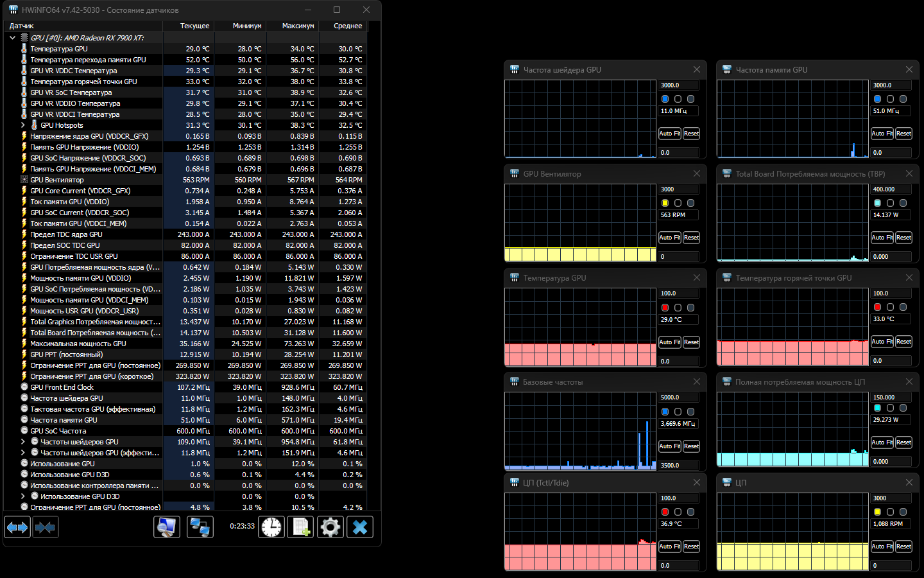
Task: Click the thermometer icon beside GPU Hotspots
Action: point(35,125)
